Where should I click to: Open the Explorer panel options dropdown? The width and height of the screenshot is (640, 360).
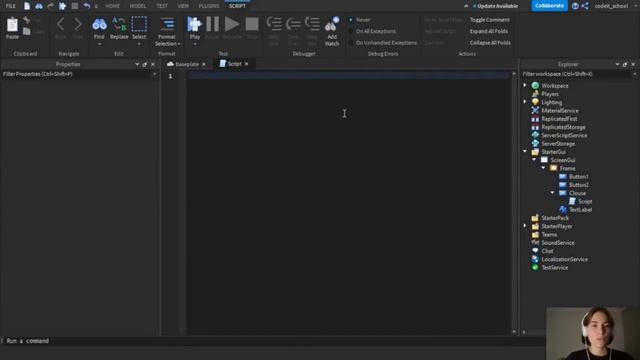(x=617, y=64)
